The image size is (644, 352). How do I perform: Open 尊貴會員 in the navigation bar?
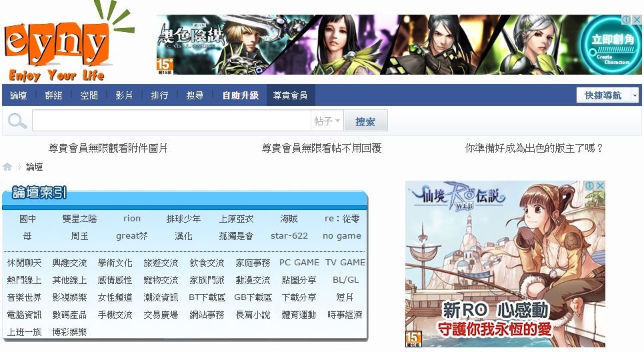click(x=290, y=95)
